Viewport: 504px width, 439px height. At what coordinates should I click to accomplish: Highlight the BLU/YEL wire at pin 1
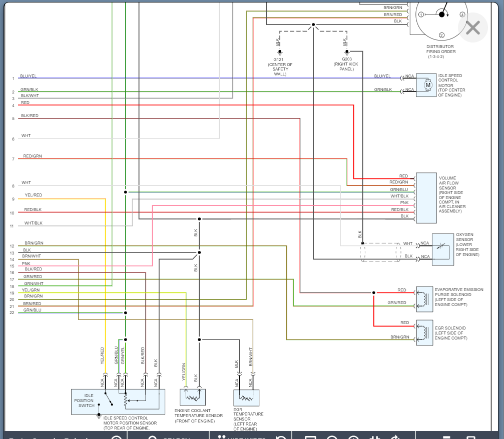pos(209,78)
